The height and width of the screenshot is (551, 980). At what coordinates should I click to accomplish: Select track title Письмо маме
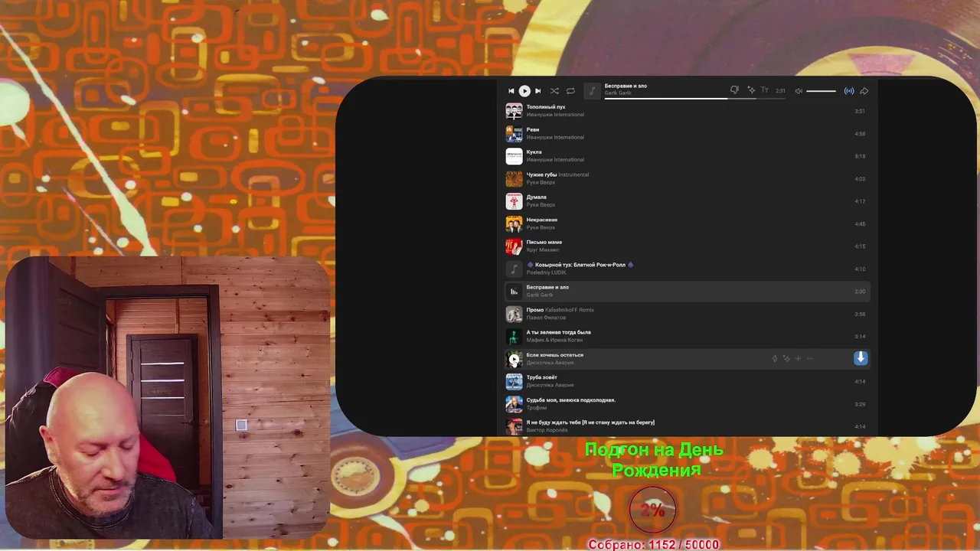coord(544,243)
